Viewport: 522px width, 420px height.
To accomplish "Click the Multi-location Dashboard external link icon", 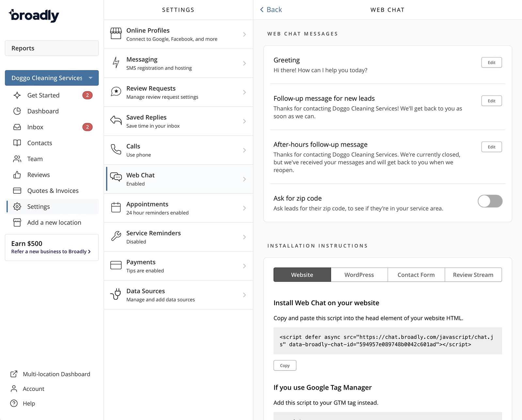I will (14, 374).
